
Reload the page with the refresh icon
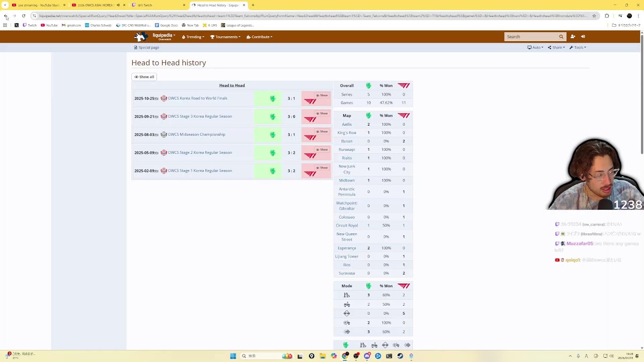tap(24, 16)
